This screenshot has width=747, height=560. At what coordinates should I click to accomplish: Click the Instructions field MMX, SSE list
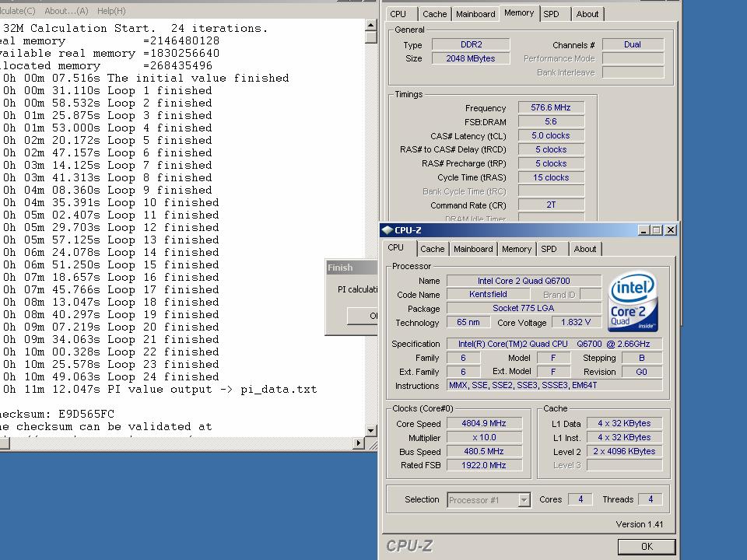click(x=554, y=385)
